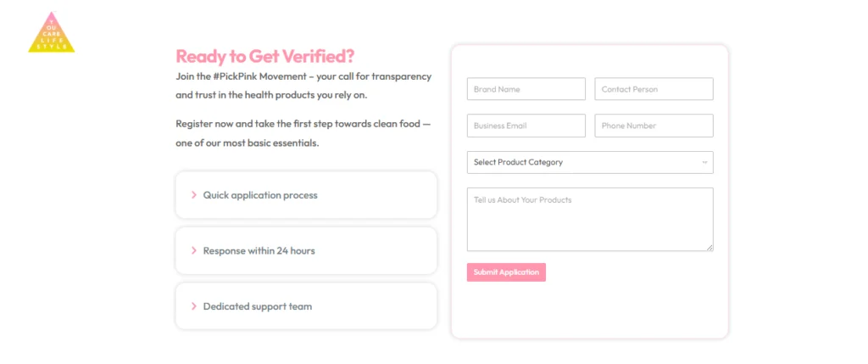
Task: Expand the Response within 24 hours card
Action: tap(306, 250)
